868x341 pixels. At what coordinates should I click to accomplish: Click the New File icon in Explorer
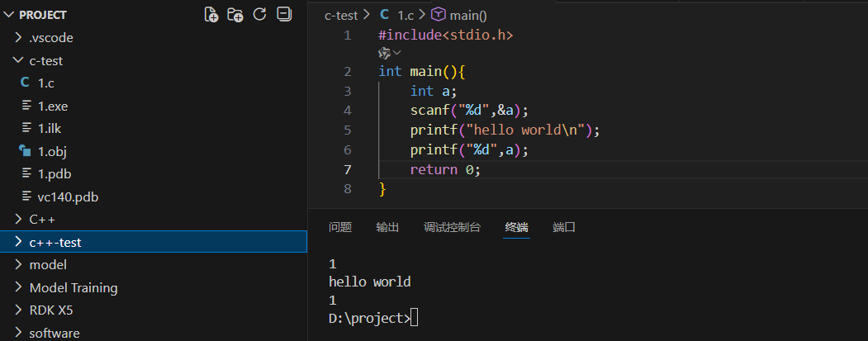211,14
